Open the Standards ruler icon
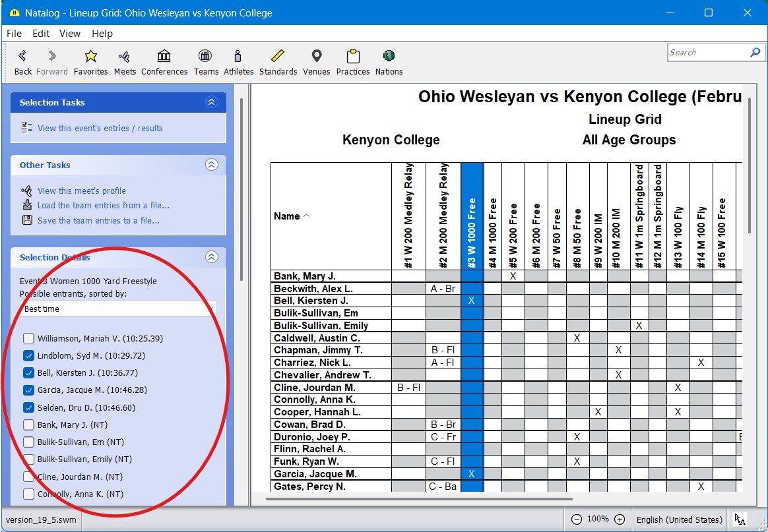The height and width of the screenshot is (532, 768). (278, 57)
